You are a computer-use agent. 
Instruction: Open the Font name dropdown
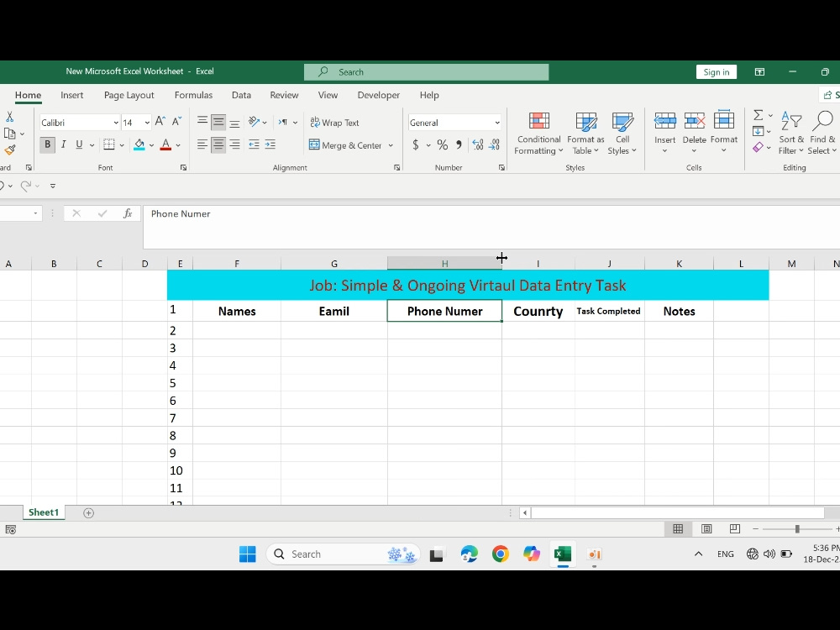coord(116,123)
